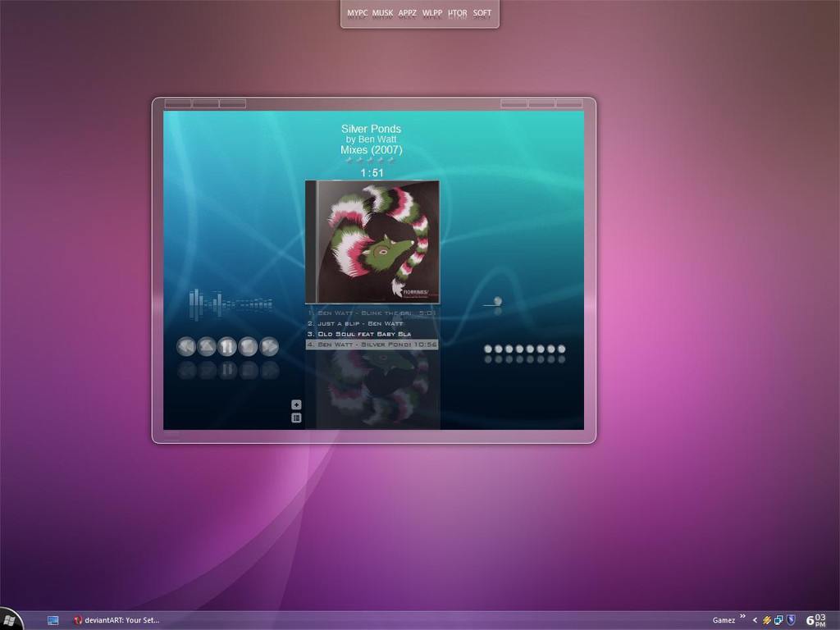The height and width of the screenshot is (630, 840).
Task: Open SOFT from the top dock
Action: tap(482, 13)
